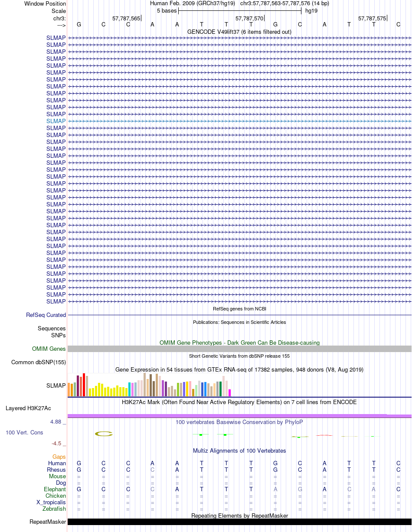Click the 5 bases scale bar text
412x532 pixels.
167,10
